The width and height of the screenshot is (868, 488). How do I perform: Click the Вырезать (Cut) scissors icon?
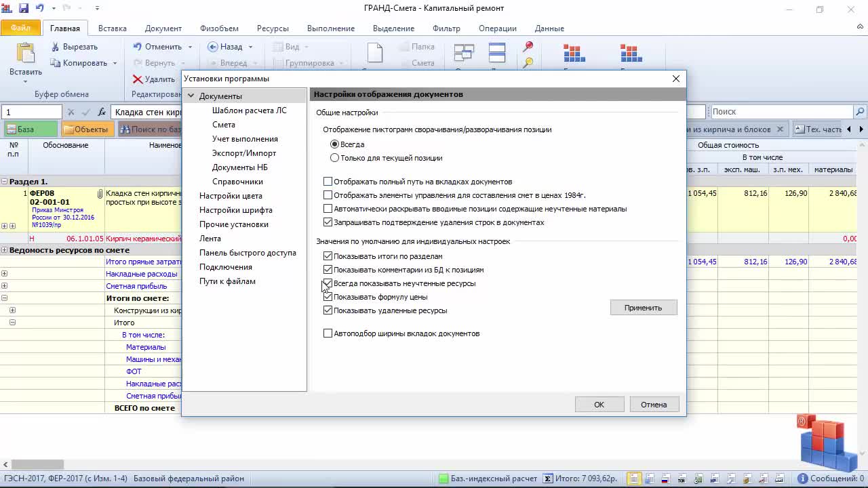tap(56, 47)
